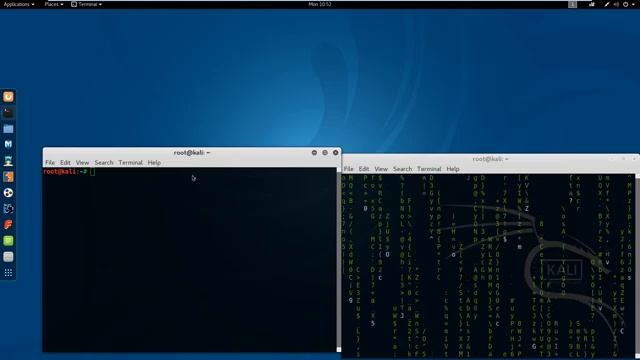Open the Firefox browser from the dock
The image size is (640, 360).
(8, 97)
